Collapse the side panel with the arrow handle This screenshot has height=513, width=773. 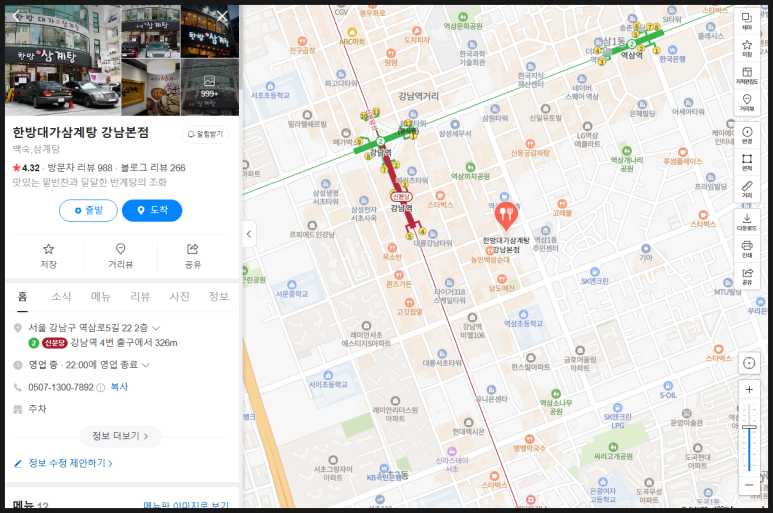249,234
